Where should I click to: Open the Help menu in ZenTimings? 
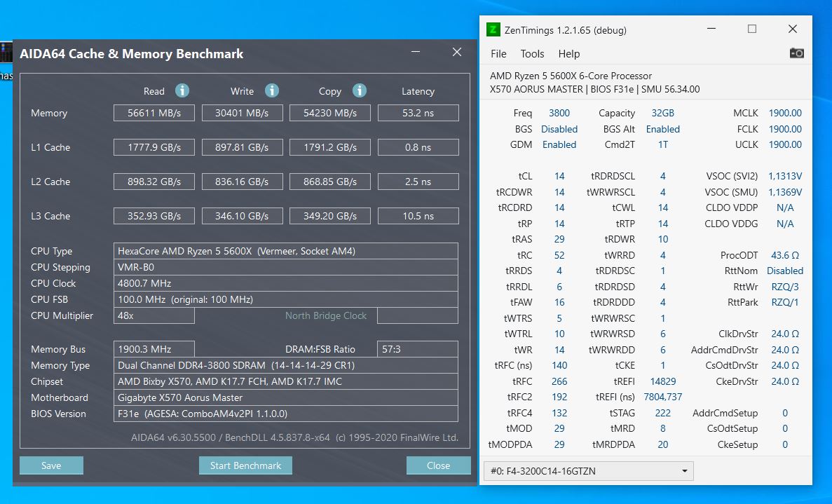pyautogui.click(x=569, y=53)
